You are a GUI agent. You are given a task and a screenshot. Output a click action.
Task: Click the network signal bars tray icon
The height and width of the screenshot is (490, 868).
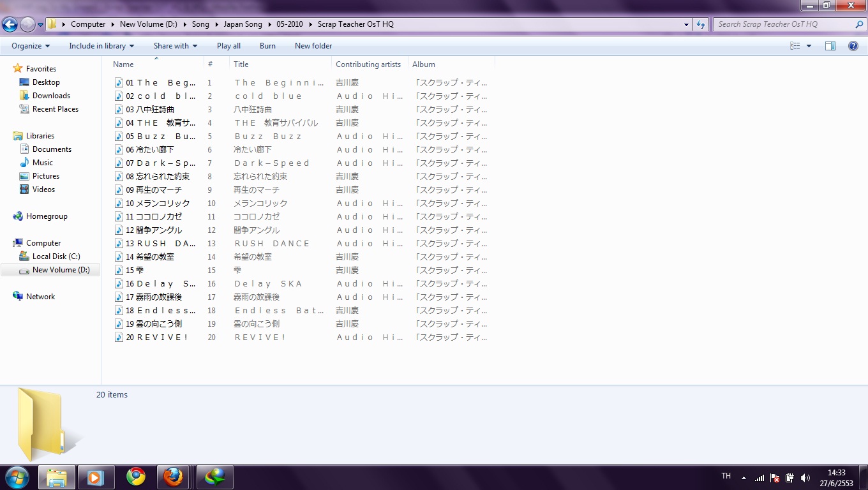(x=759, y=478)
